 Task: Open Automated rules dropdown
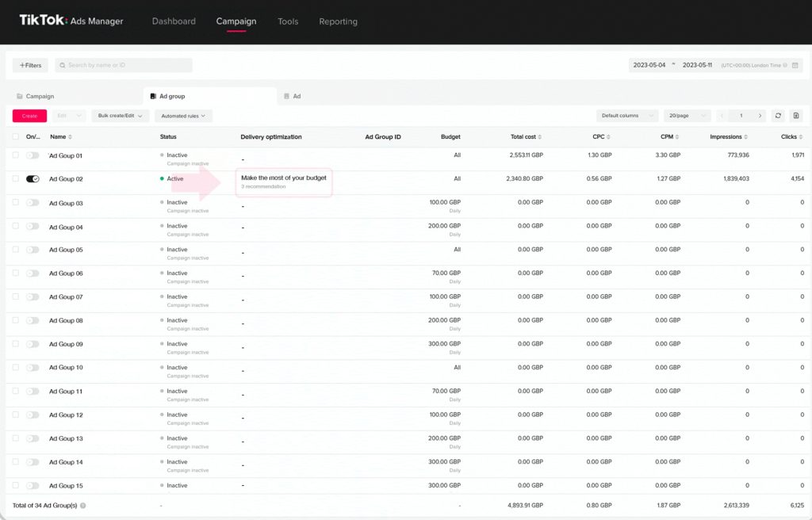tap(183, 116)
